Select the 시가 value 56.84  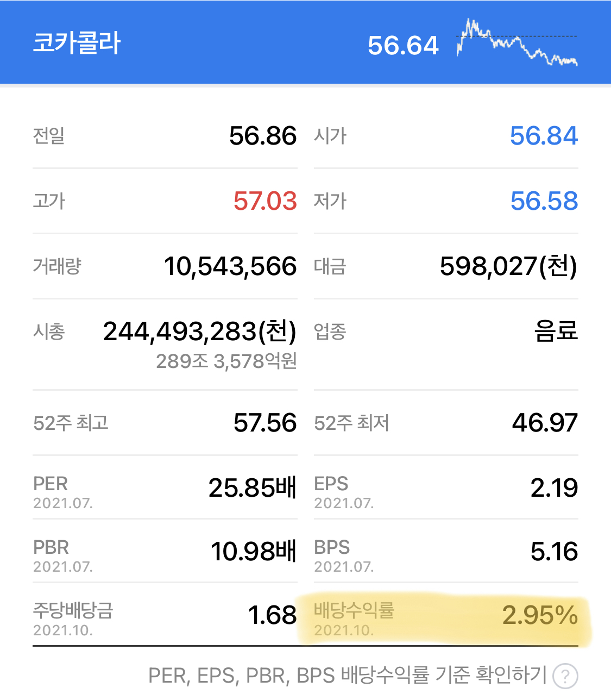544,136
